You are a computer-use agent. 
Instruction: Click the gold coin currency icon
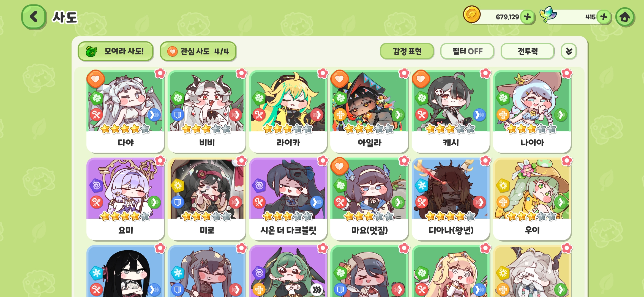click(x=472, y=14)
